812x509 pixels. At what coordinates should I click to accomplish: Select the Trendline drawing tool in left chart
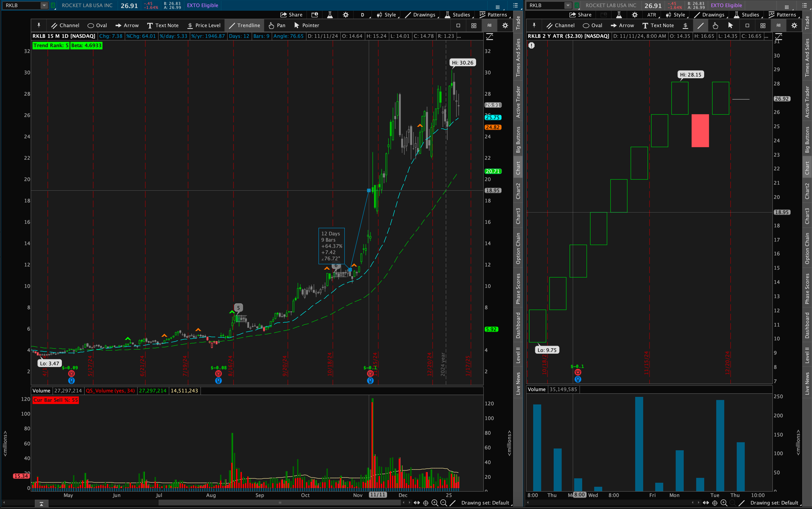(x=245, y=25)
